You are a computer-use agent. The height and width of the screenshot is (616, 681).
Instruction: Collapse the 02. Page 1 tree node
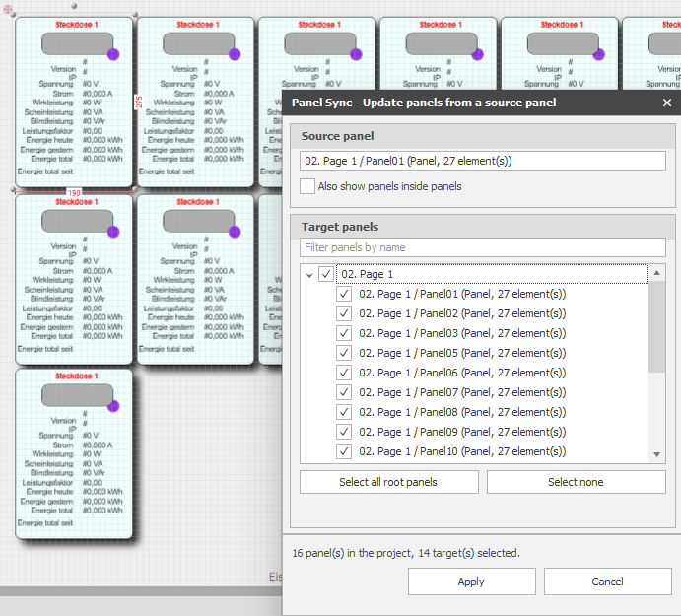tap(309, 275)
